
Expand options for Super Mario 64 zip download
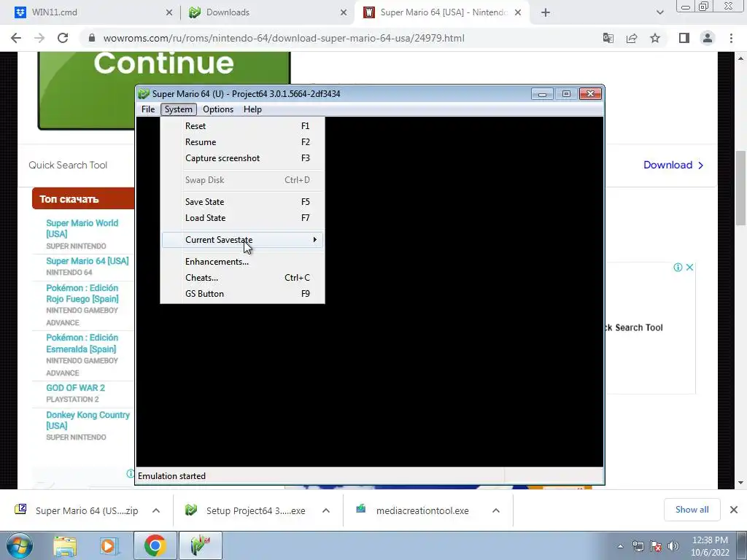[x=156, y=510]
